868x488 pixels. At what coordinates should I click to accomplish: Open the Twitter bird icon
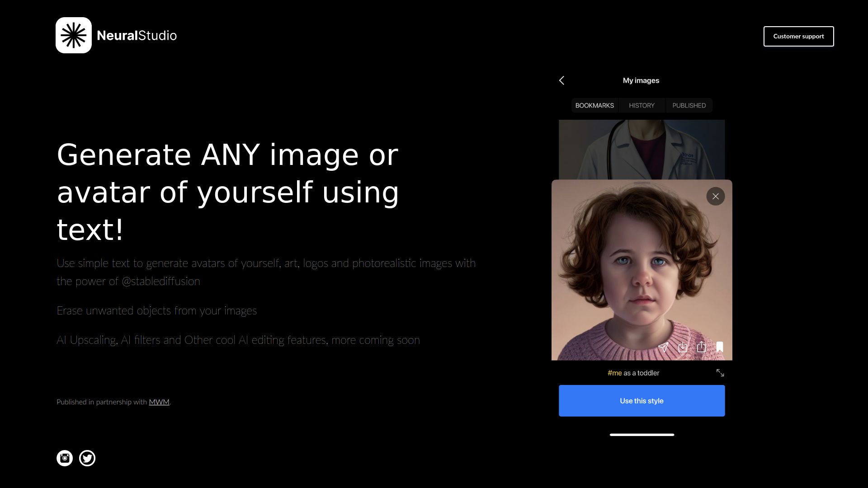coord(87,458)
